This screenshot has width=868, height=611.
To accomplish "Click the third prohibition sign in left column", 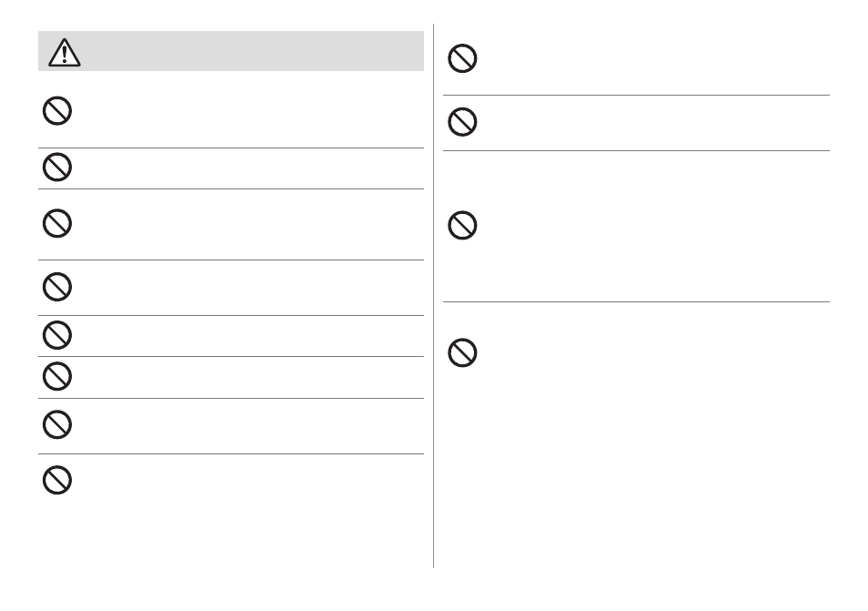I will click(x=57, y=223).
